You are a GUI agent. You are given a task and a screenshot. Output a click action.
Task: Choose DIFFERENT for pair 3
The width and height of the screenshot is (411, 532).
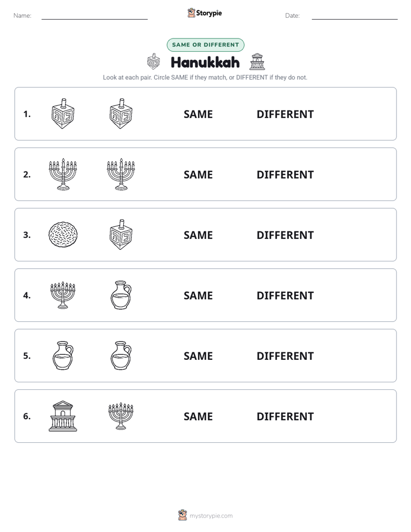click(285, 235)
